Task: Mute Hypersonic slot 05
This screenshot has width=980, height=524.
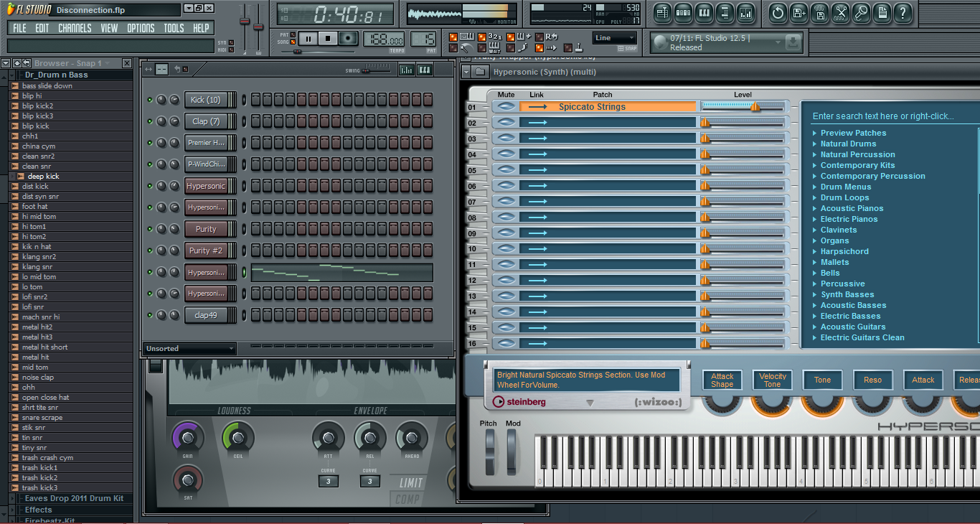Action: 507,170
